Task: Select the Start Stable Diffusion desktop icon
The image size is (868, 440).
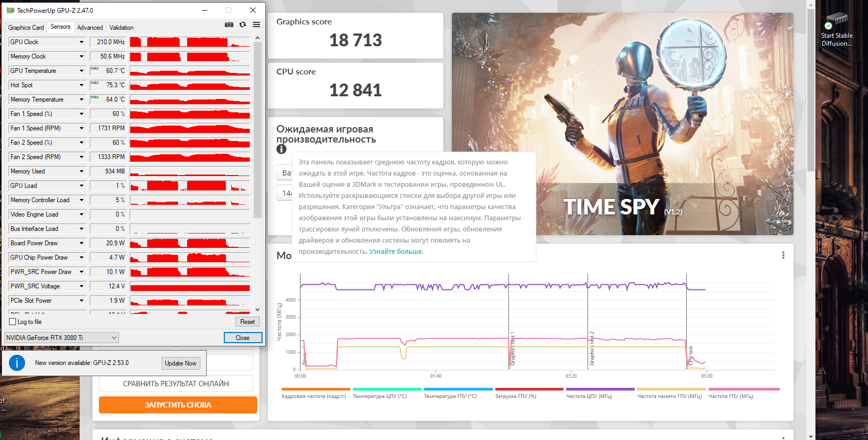Action: 837,30
